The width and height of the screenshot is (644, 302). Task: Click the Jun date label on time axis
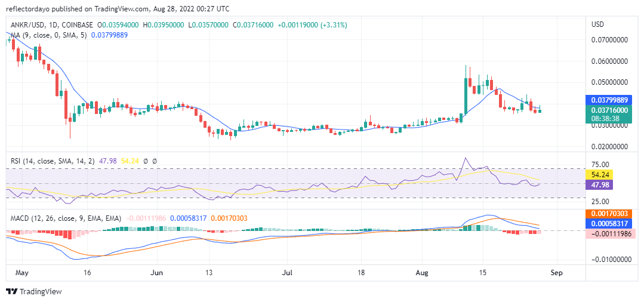click(158, 272)
